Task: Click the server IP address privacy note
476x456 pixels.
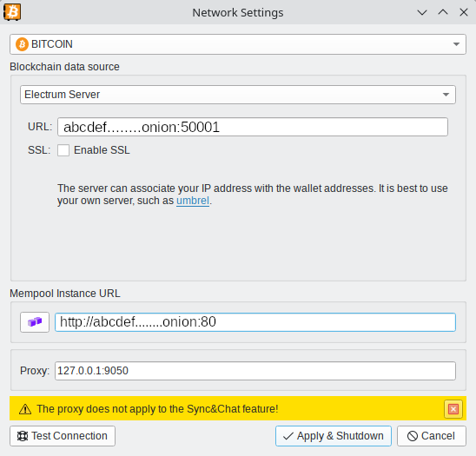Action: pyautogui.click(x=253, y=195)
